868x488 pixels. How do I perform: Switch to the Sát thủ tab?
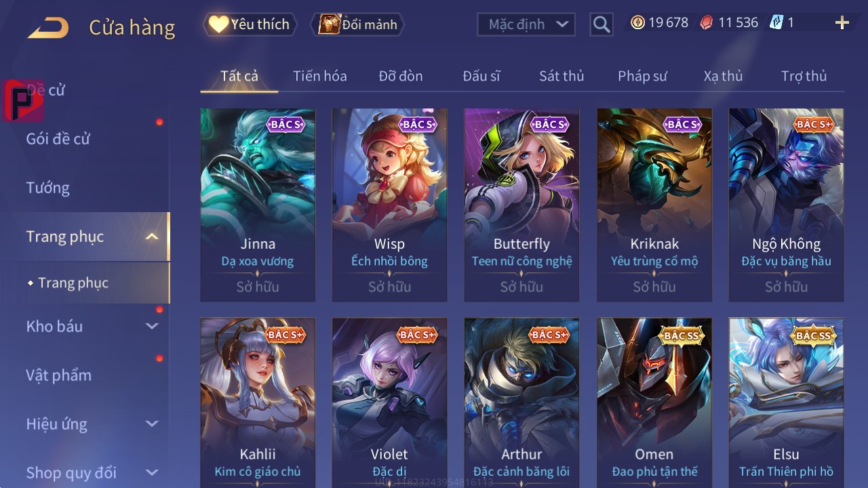coord(561,76)
